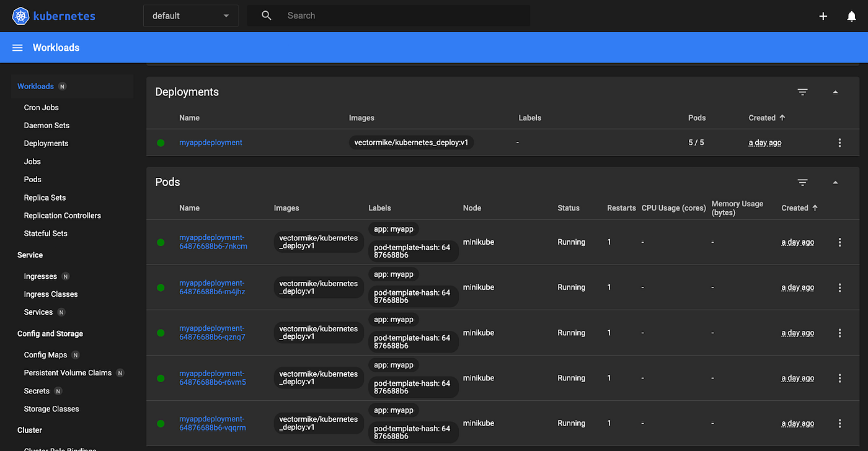Select Workloads in the sidebar

pyautogui.click(x=35, y=86)
